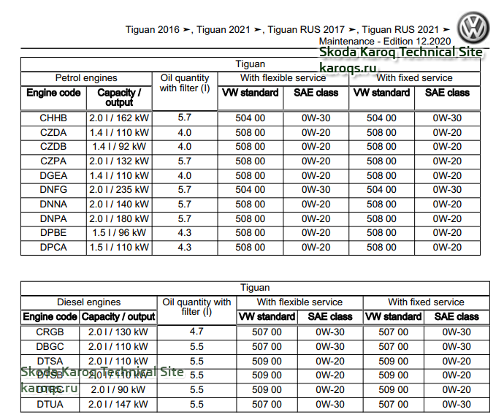Image resolution: width=504 pixels, height=420 pixels.
Task: Select diesel engine code DBGC
Action: click(50, 346)
